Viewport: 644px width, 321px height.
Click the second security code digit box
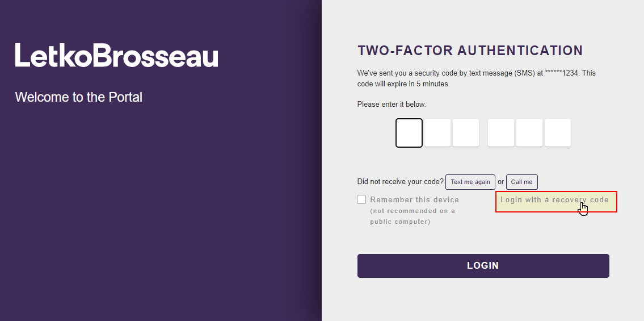437,133
